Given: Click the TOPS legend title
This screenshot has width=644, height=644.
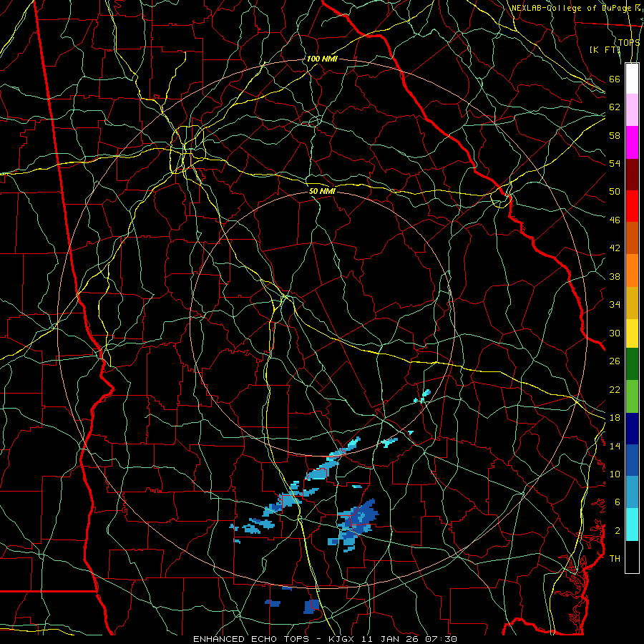Looking at the screenshot, I should point(629,42).
